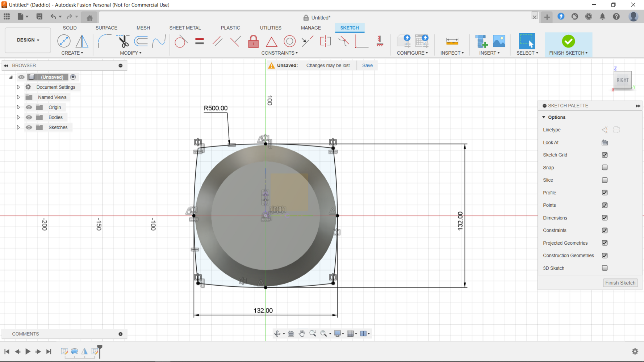This screenshot has width=644, height=362.
Task: Expand the Named Views node
Action: 18,97
